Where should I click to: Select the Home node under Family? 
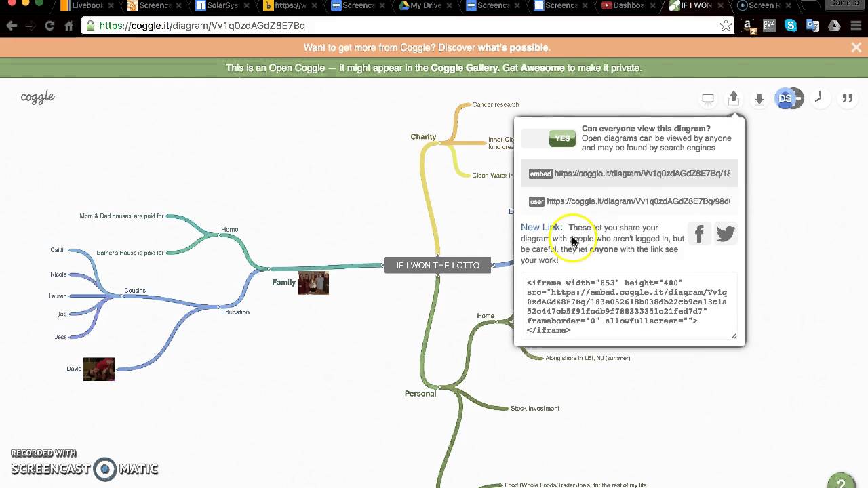(229, 230)
